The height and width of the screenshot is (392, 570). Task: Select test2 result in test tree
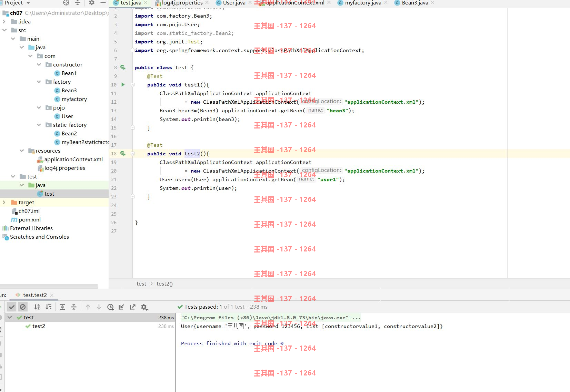39,326
